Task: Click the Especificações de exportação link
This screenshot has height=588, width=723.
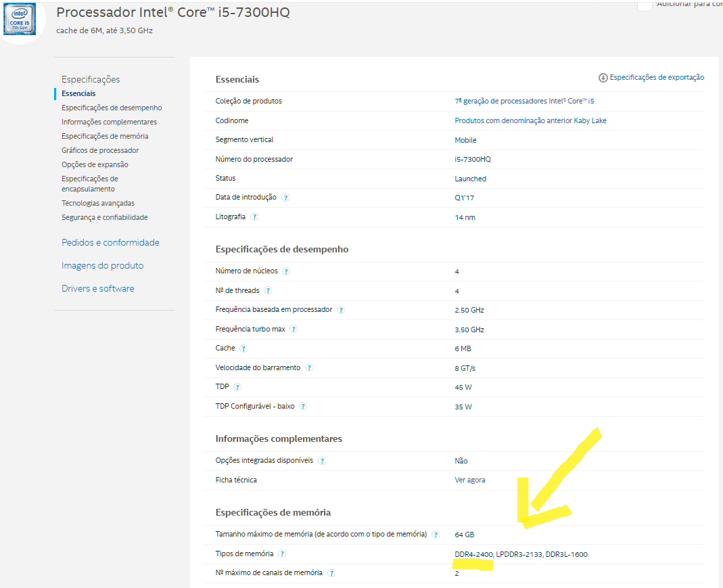Action: pos(657,78)
